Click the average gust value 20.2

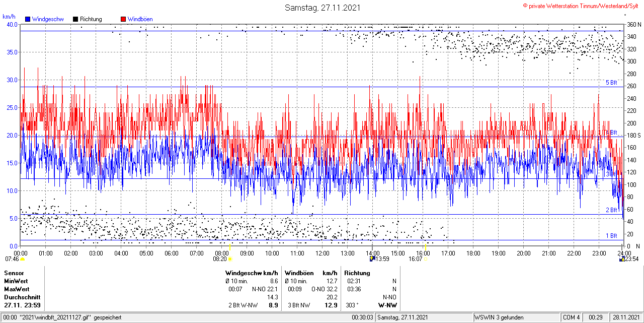point(331,297)
